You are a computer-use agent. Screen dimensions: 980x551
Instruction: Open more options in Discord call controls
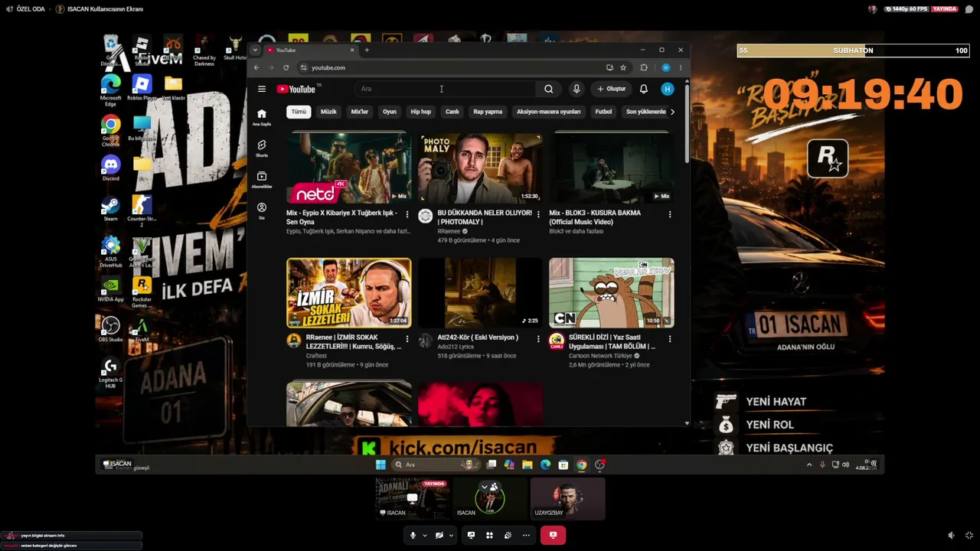click(527, 536)
